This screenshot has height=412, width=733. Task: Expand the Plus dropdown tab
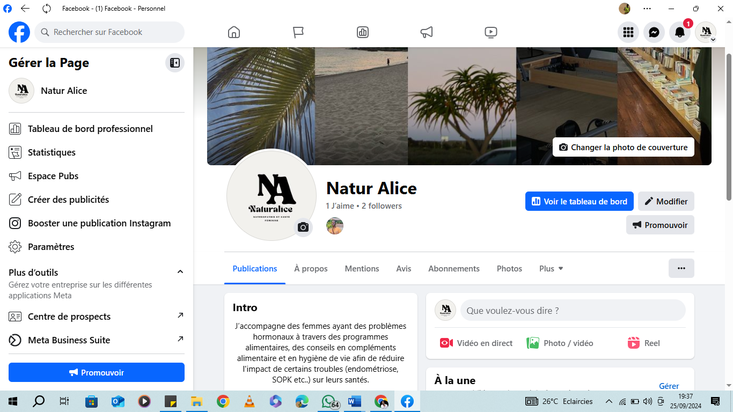click(x=551, y=268)
